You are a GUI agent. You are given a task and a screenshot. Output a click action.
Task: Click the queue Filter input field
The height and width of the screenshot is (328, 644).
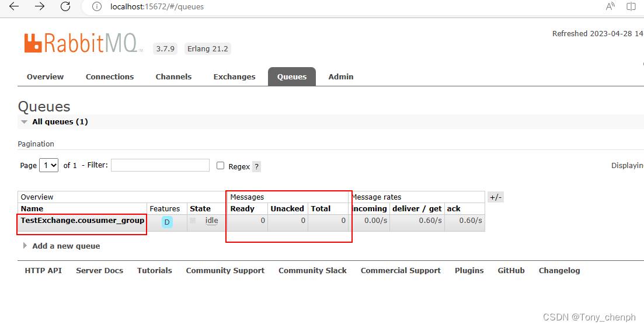point(160,165)
